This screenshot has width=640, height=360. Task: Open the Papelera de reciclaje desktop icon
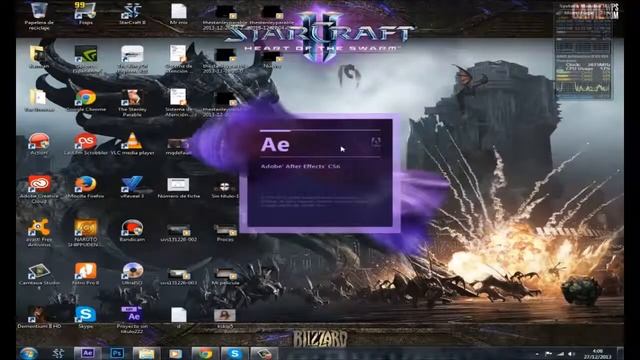pyautogui.click(x=39, y=16)
